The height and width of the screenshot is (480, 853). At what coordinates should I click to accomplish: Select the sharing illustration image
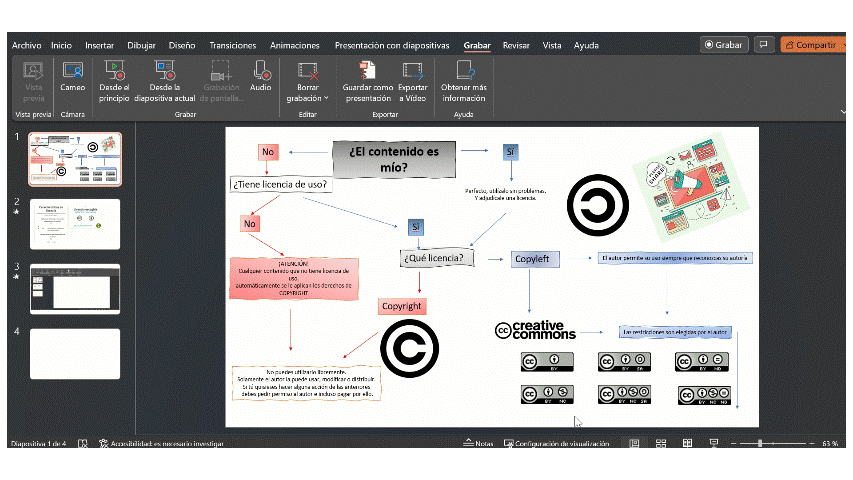[x=691, y=188]
